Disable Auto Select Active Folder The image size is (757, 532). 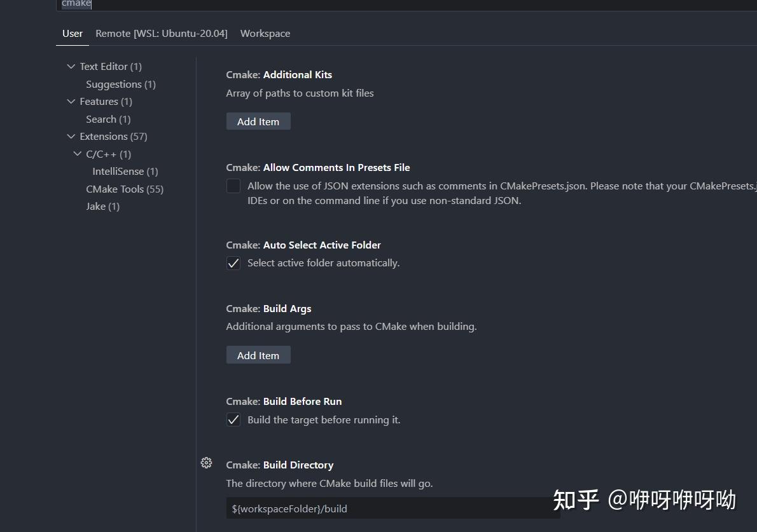[233, 263]
